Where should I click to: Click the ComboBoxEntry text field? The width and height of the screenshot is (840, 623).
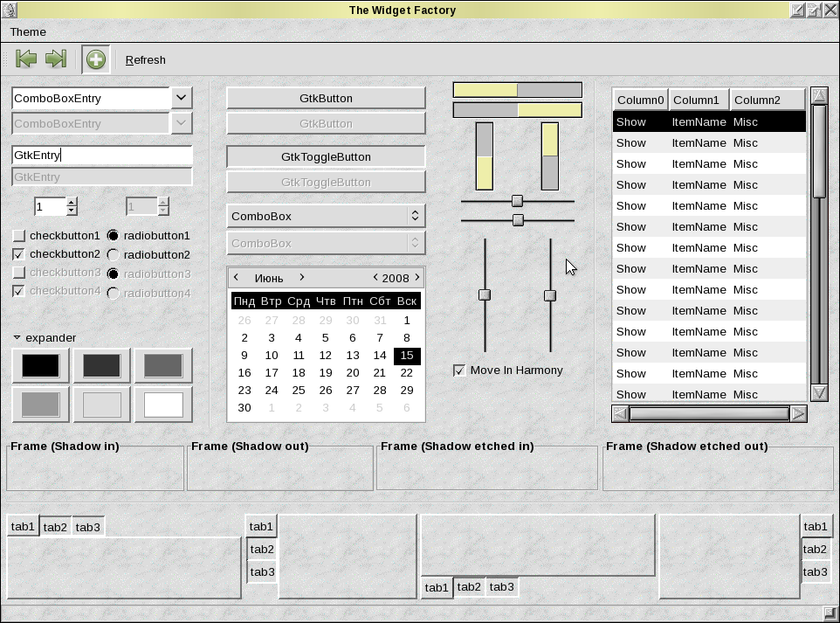click(91, 98)
